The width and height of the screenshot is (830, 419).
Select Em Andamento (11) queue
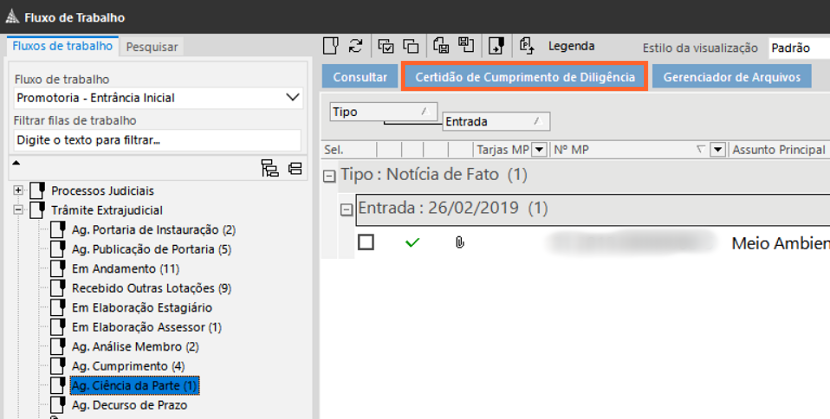point(125,269)
